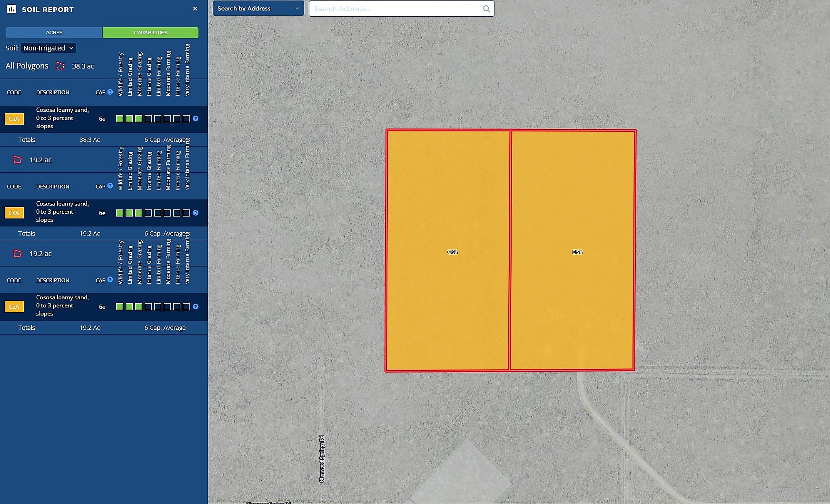
Task: Click the second 19.2 ac red polygon icon
Action: coord(18,254)
